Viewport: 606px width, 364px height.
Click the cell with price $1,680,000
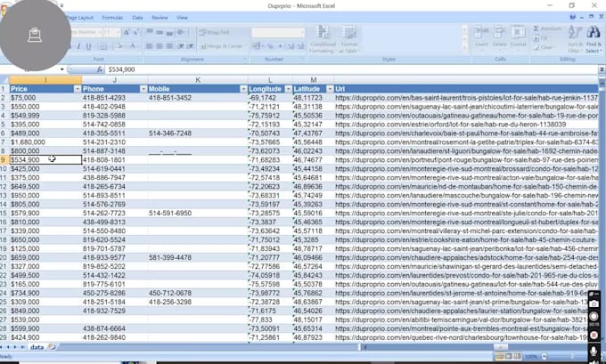tap(45, 142)
